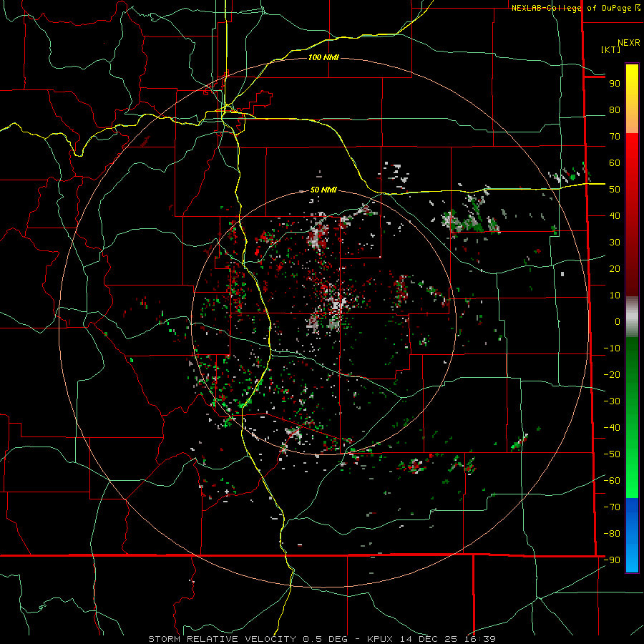Select the 80 value on the velocity scale

coord(615,110)
